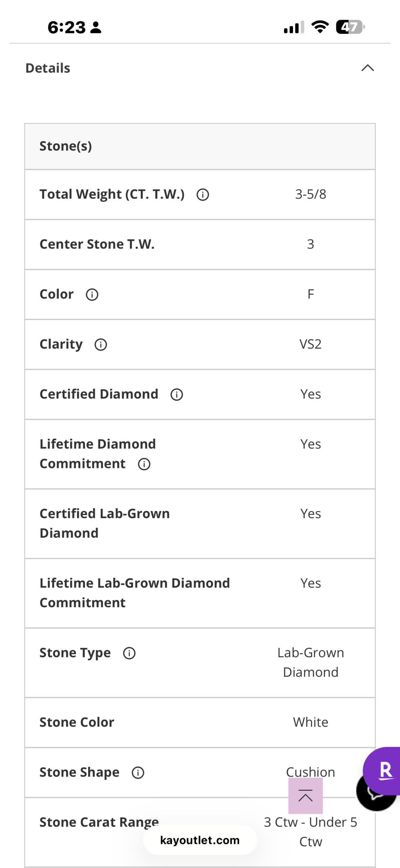Tap the Cushion stone shape value
This screenshot has width=400, height=868.
click(x=310, y=771)
